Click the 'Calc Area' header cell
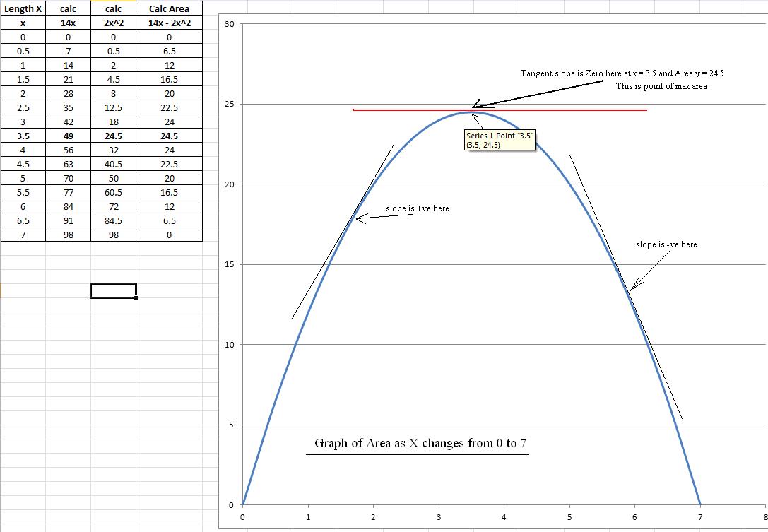The image size is (768, 532). tap(169, 8)
